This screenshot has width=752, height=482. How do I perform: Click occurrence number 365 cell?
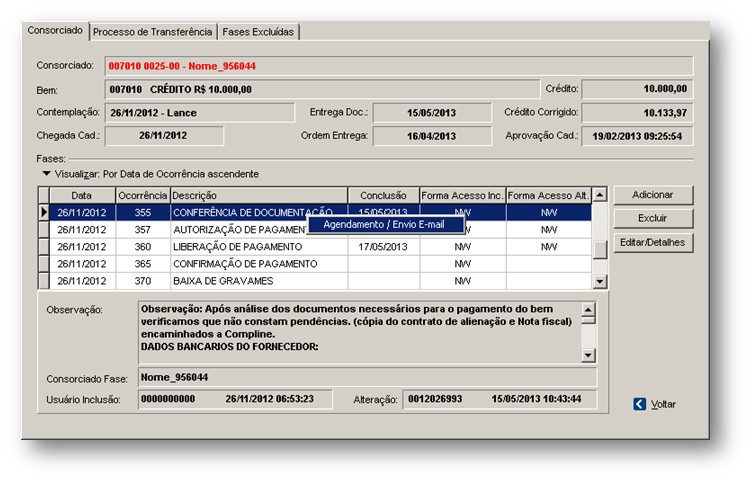tap(142, 264)
